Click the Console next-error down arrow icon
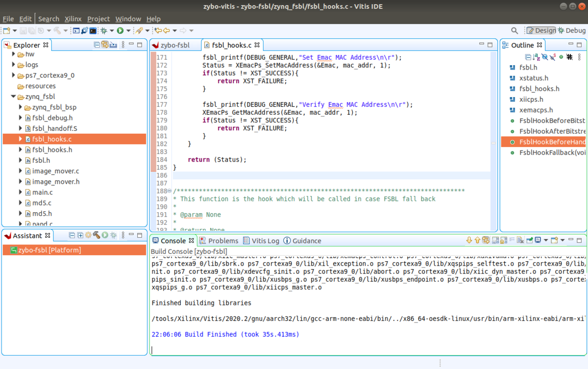Screen dimensions: 588x369 click(x=469, y=240)
